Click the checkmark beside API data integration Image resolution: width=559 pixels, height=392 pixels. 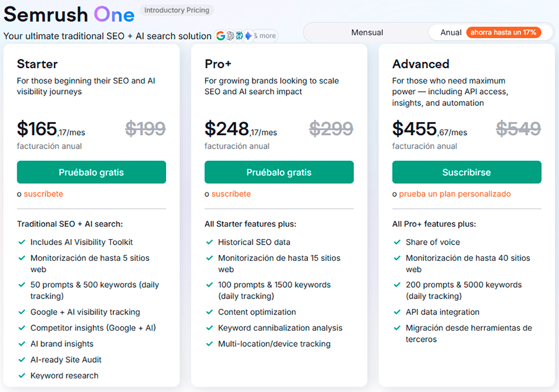click(397, 312)
